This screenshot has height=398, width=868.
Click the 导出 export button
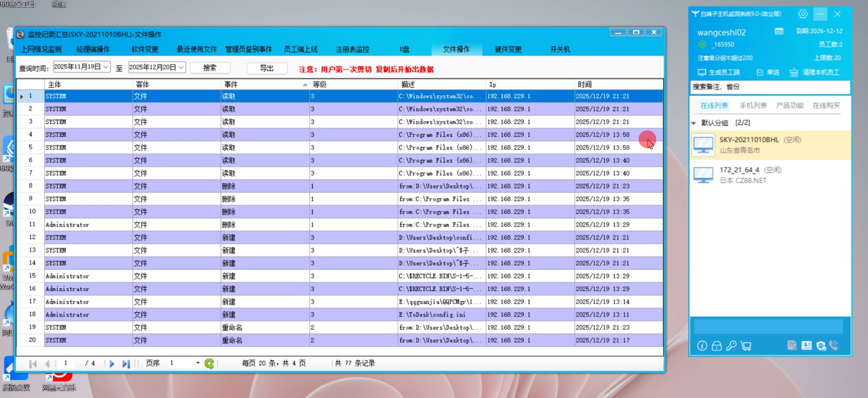point(266,68)
